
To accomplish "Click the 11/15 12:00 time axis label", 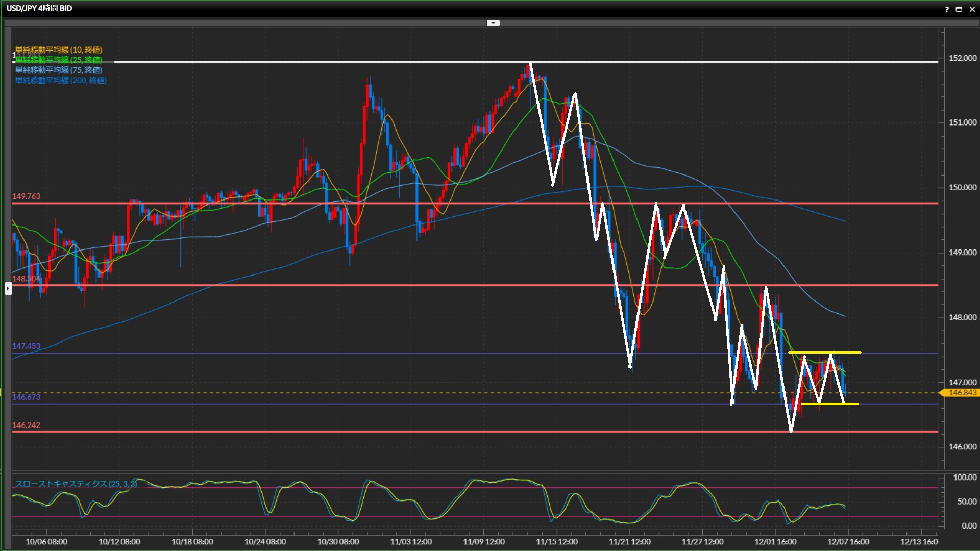I will point(556,542).
